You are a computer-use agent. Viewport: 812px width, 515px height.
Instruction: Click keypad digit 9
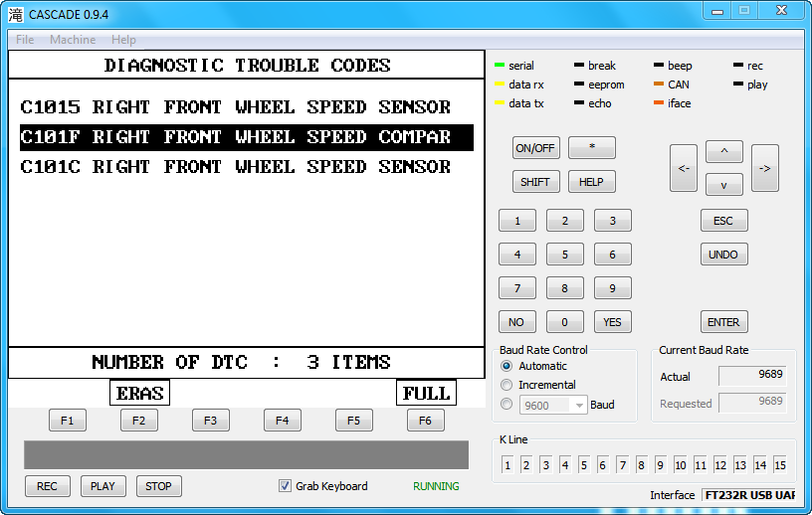(613, 288)
